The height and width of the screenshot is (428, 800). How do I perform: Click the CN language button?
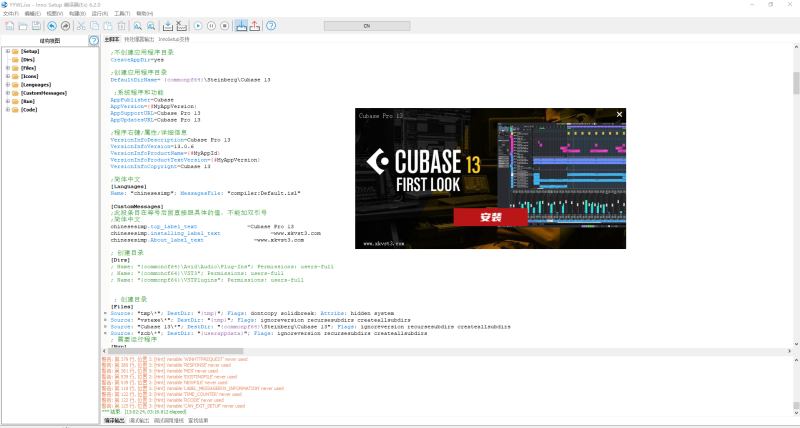pos(367,26)
